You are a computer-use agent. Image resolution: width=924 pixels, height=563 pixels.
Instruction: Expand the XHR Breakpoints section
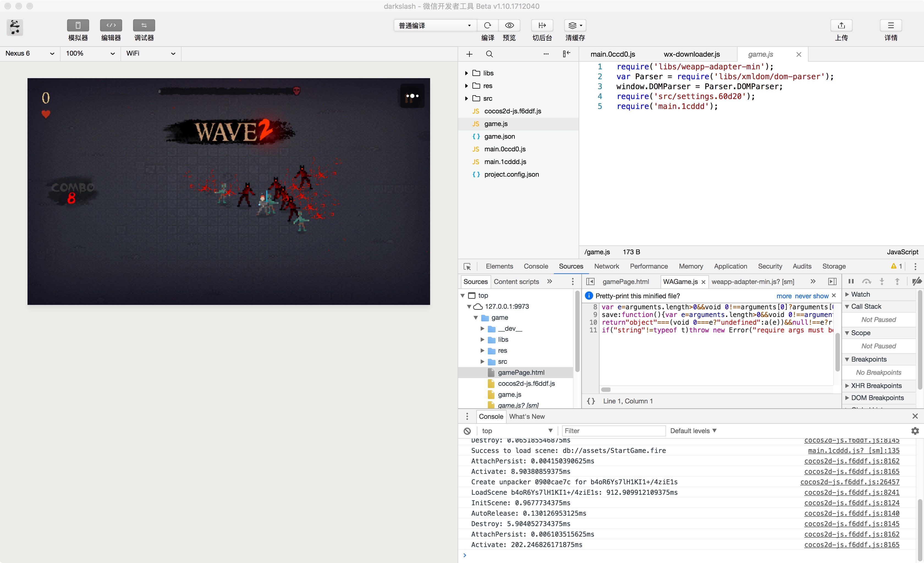coord(847,386)
